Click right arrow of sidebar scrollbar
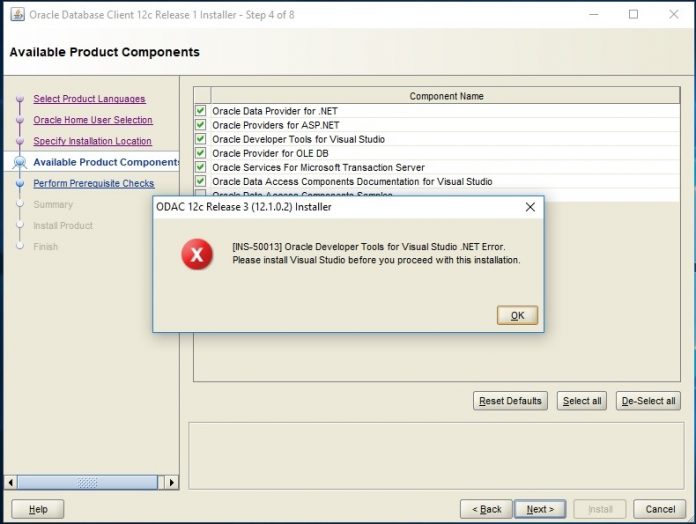 (x=172, y=482)
